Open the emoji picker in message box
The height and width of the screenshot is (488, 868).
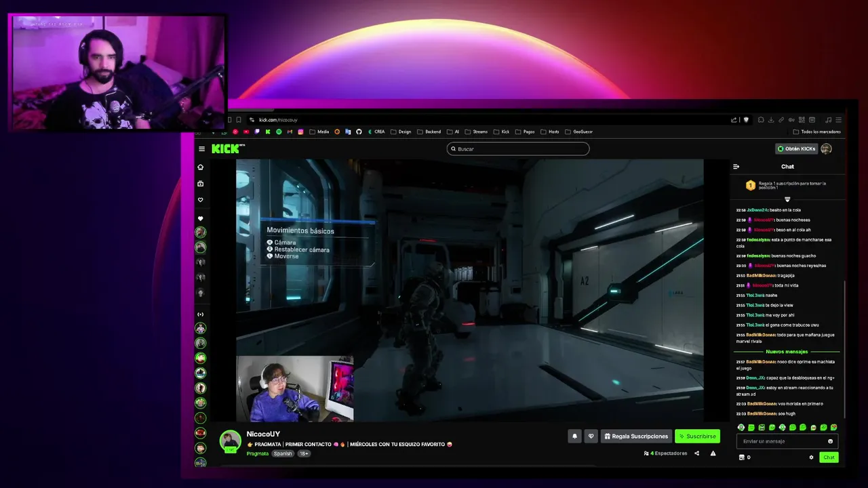(x=830, y=441)
